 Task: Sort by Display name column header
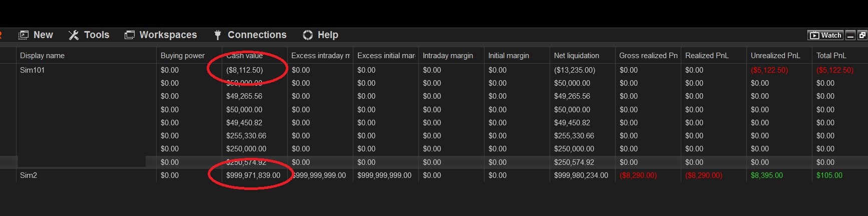43,56
